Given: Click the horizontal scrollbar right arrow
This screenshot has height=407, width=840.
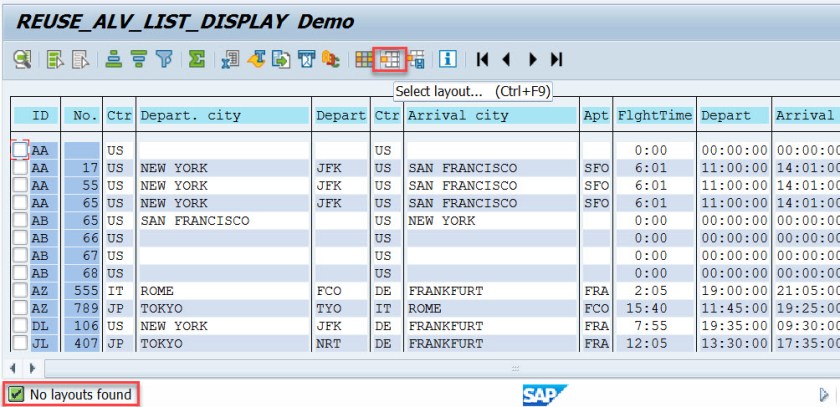Looking at the screenshot, I should (x=32, y=368).
